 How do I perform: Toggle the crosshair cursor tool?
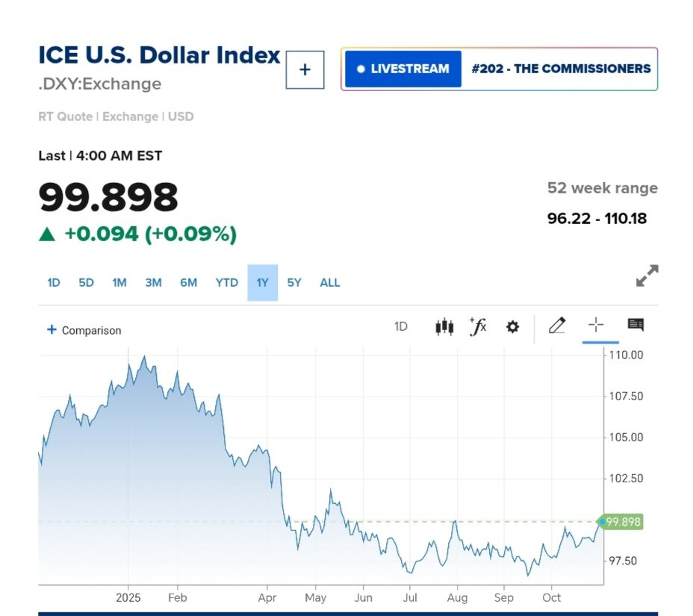(x=595, y=326)
